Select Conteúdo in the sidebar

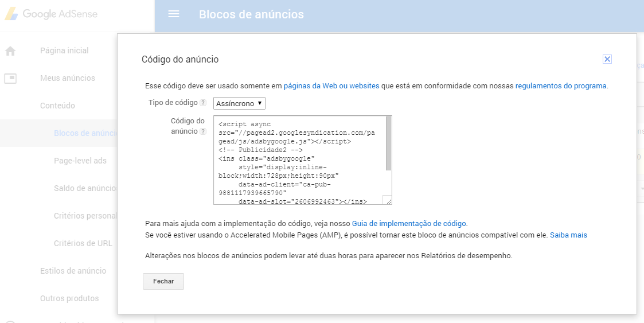point(57,106)
